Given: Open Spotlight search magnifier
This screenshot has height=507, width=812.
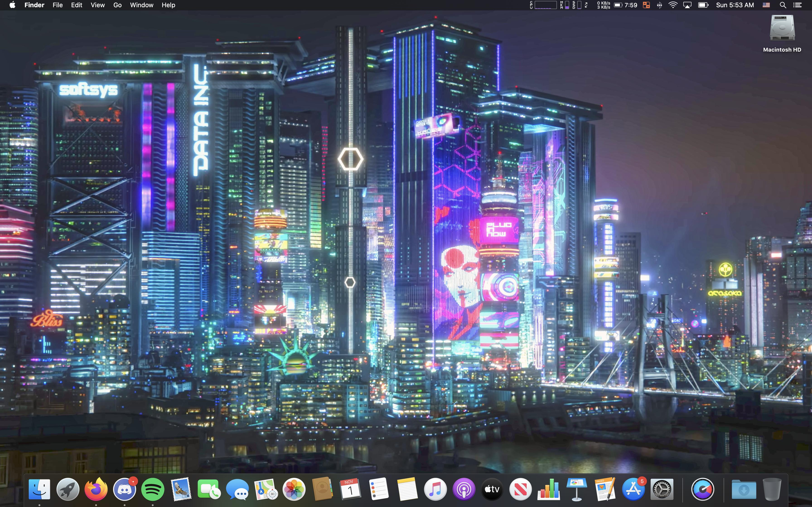Looking at the screenshot, I should [783, 5].
